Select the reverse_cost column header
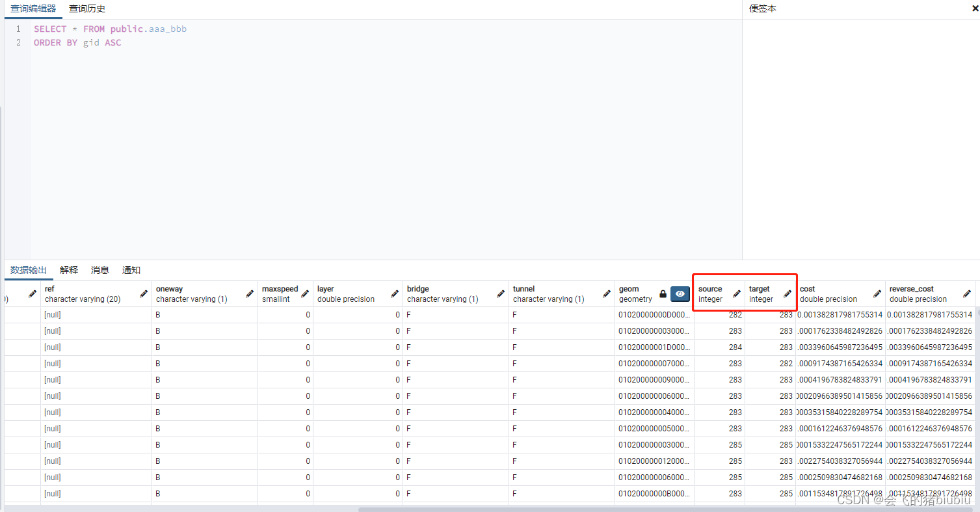This screenshot has height=512, width=980. click(930, 294)
